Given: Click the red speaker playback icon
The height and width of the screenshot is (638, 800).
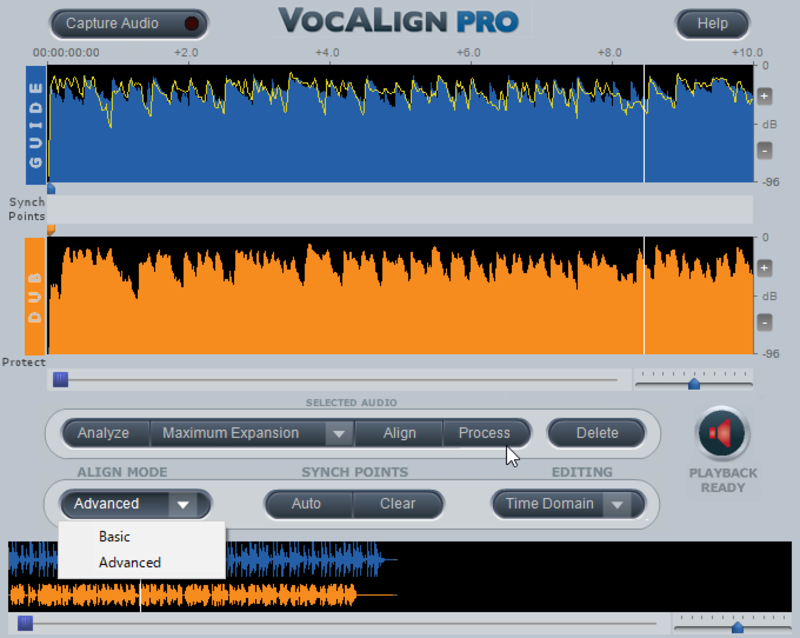Looking at the screenshot, I should tap(721, 433).
